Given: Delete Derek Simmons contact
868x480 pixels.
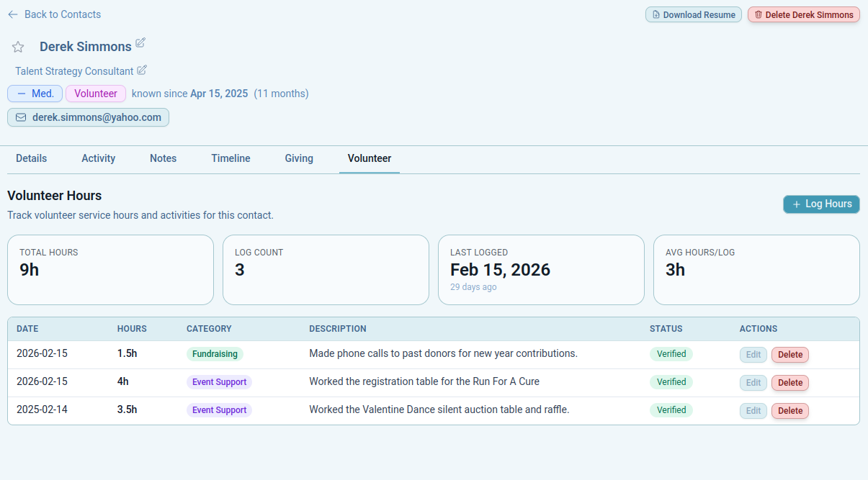Looking at the screenshot, I should [803, 14].
